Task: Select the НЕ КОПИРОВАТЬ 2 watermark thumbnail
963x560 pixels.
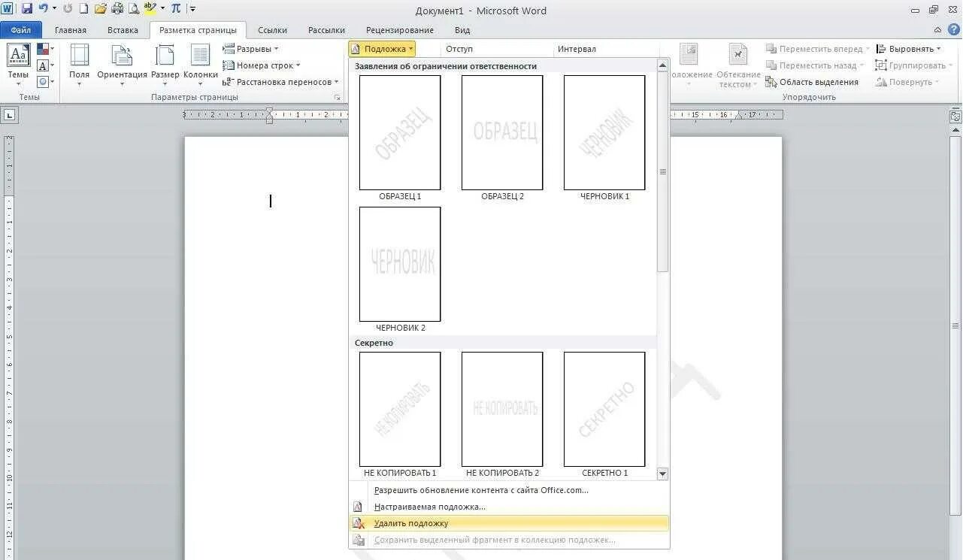Action: point(502,409)
